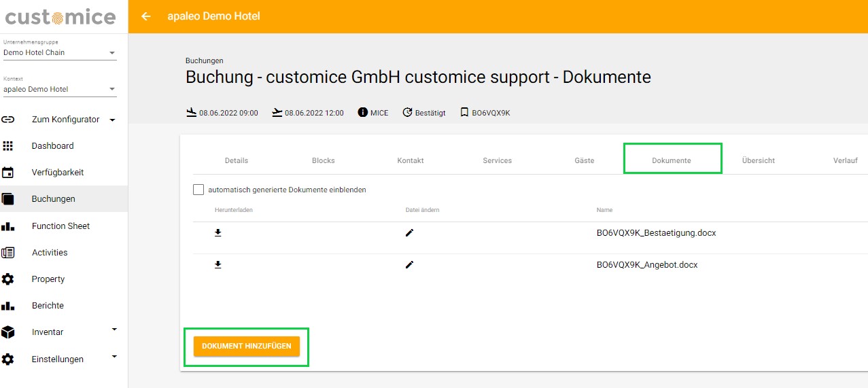This screenshot has height=388, width=868.
Task: Click the Name column header
Action: click(x=605, y=210)
